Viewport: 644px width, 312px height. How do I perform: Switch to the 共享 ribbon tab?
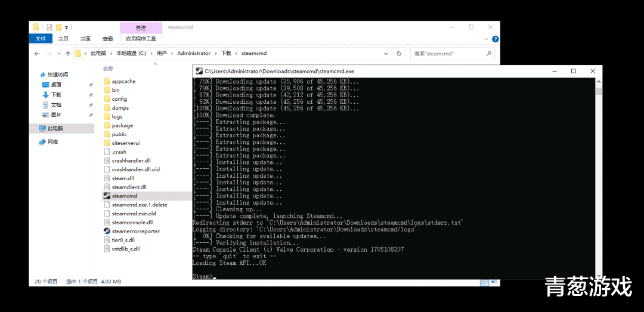pos(85,39)
